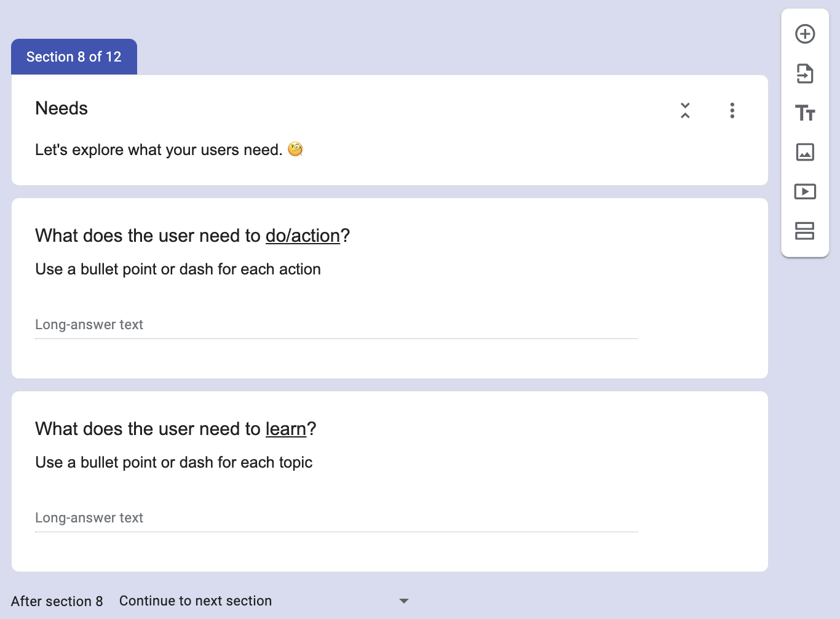Collapse the Needs section
This screenshot has height=619, width=840.
point(685,111)
